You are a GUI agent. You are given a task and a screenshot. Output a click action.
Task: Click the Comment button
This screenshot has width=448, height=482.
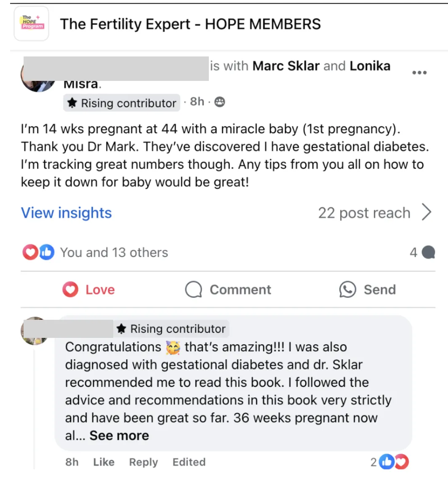(228, 289)
